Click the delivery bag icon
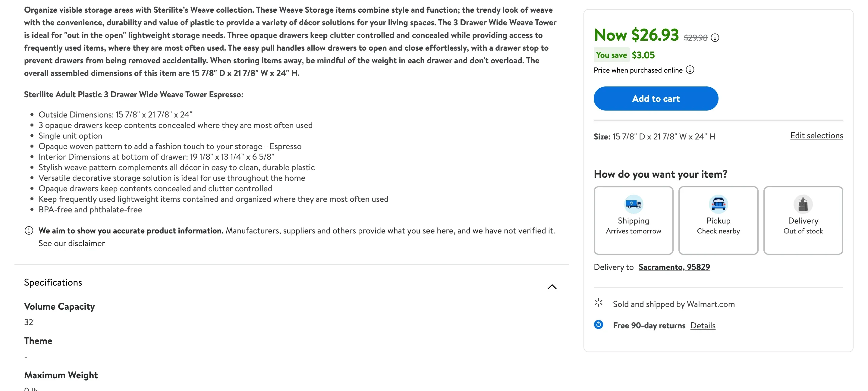This screenshot has width=868, height=391. point(803,204)
